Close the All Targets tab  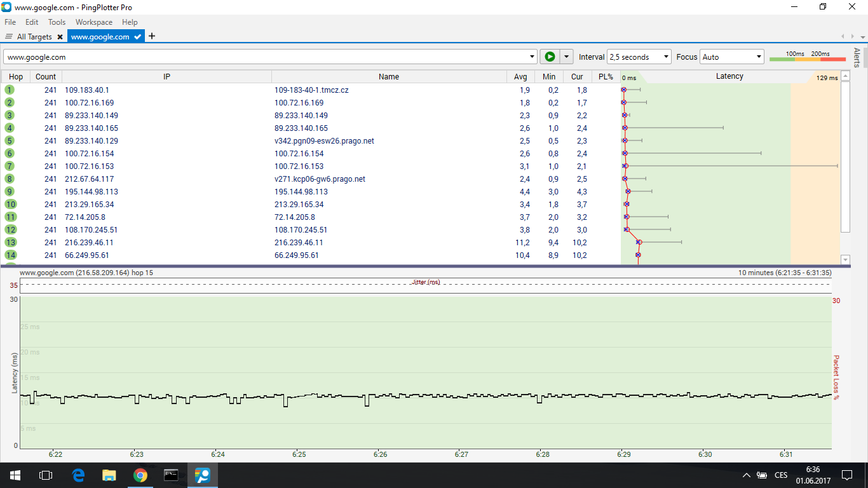[x=60, y=37]
